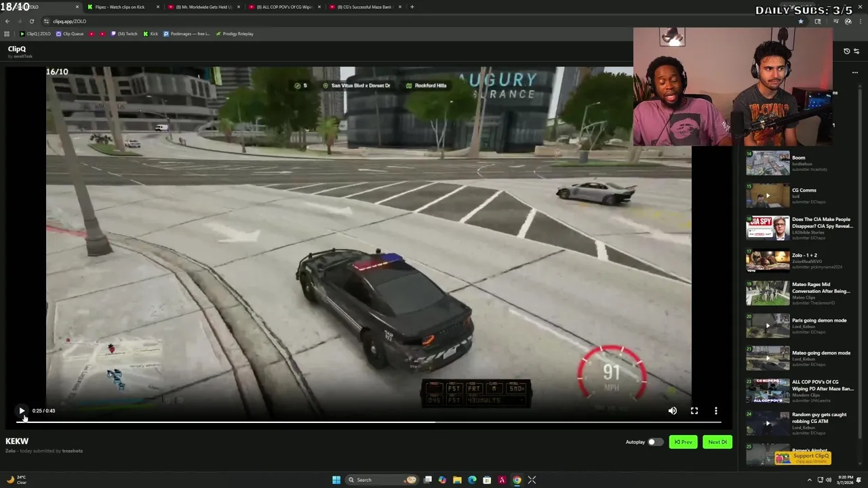This screenshot has height=488, width=868.
Task: Open the Kick bookmark
Action: coord(151,34)
